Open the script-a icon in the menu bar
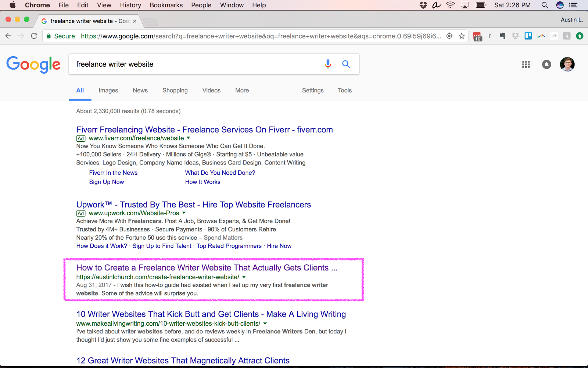 point(437,5)
